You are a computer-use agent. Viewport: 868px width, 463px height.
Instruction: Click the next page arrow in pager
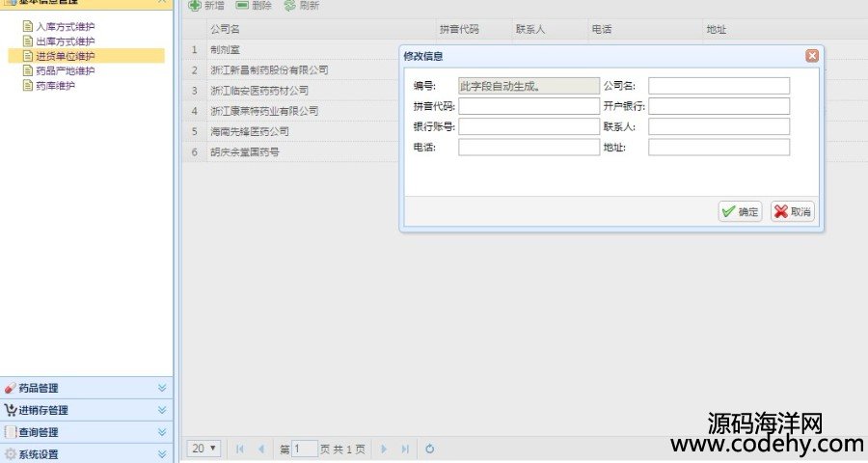[x=384, y=449]
